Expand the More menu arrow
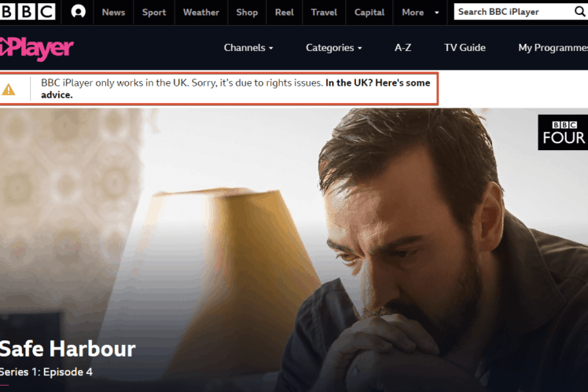Image resolution: width=588 pixels, height=392 pixels. (x=436, y=13)
